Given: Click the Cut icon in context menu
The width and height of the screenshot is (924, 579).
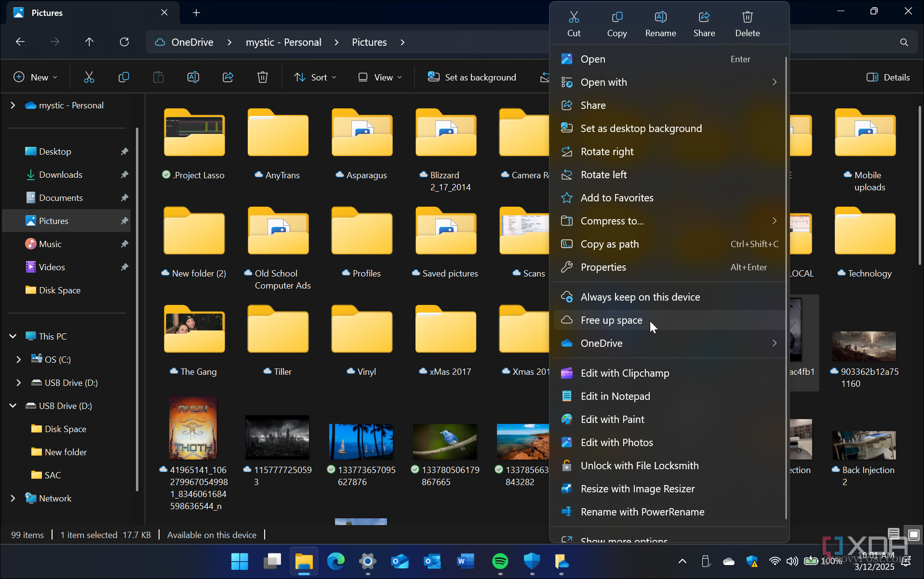Looking at the screenshot, I should 574,17.
